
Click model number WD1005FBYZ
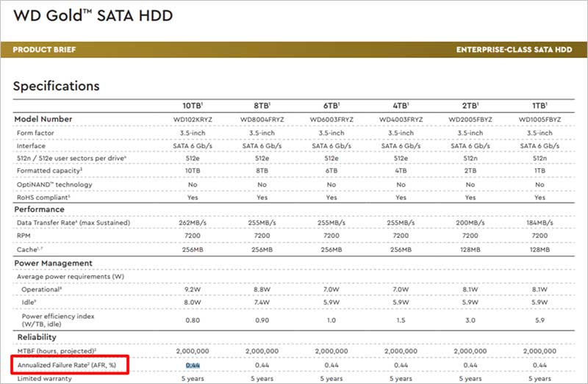[x=539, y=120]
